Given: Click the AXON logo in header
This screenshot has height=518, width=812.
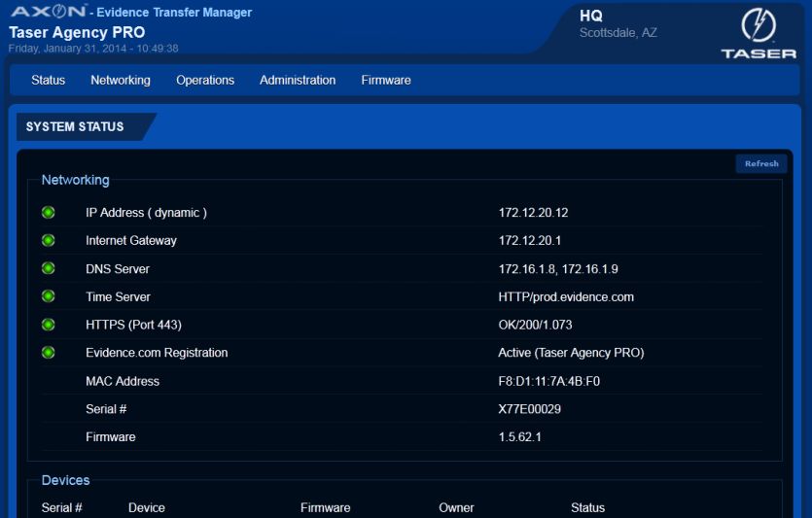Looking at the screenshot, I should pyautogui.click(x=49, y=11).
